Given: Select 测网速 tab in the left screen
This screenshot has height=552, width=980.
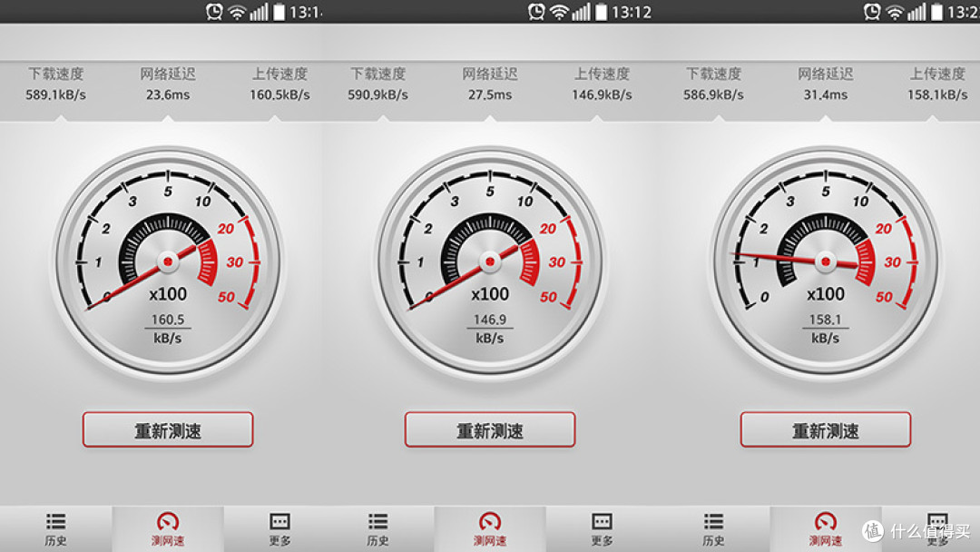Looking at the screenshot, I should (168, 529).
